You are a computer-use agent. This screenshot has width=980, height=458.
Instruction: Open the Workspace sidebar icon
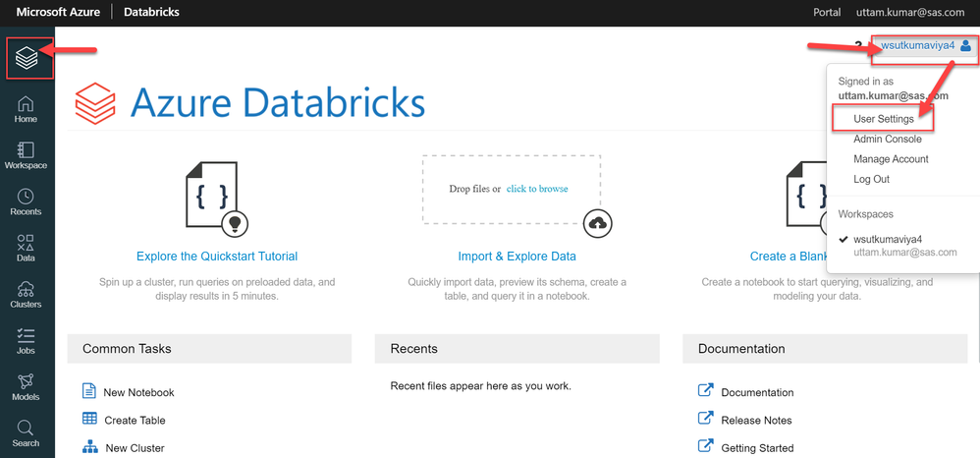26,155
